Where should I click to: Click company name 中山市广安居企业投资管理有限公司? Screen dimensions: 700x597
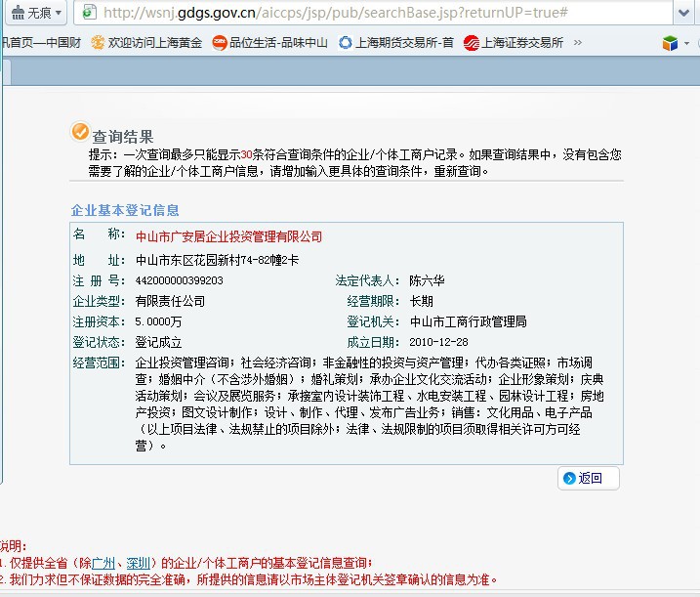pos(228,236)
